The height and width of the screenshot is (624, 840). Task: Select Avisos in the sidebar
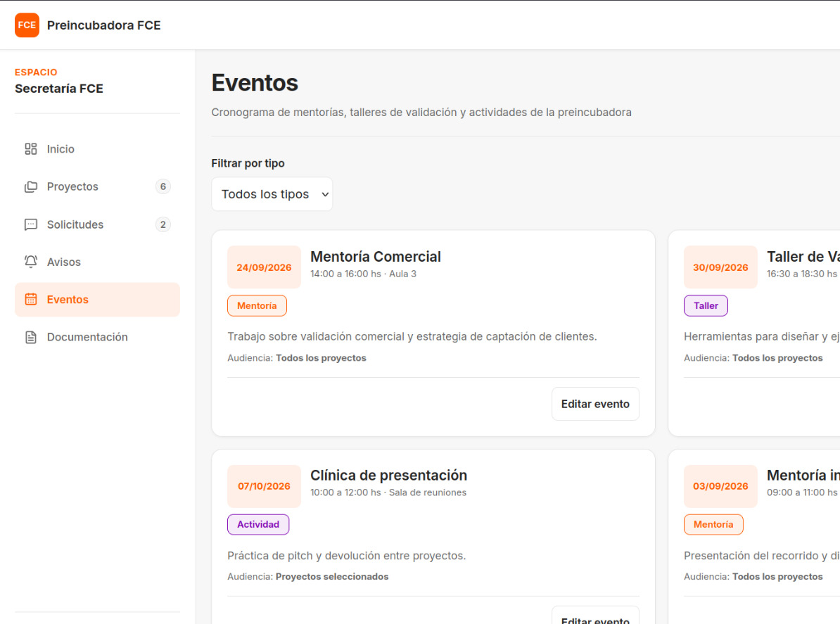click(97, 262)
